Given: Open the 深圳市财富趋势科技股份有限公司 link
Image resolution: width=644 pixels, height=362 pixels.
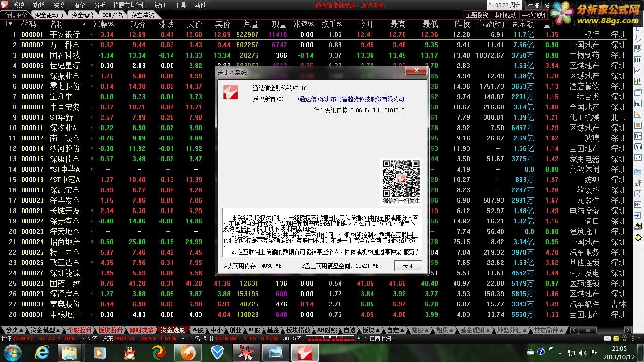Looking at the screenshot, I should coord(351,99).
